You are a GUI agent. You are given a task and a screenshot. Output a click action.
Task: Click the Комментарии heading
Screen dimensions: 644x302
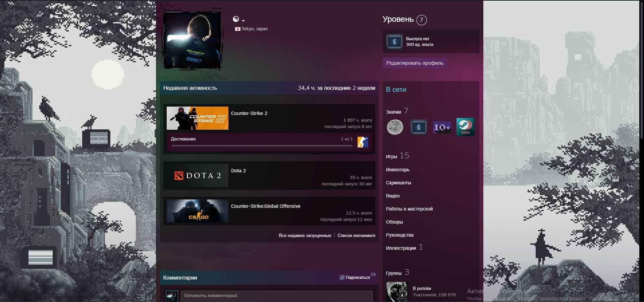180,278
